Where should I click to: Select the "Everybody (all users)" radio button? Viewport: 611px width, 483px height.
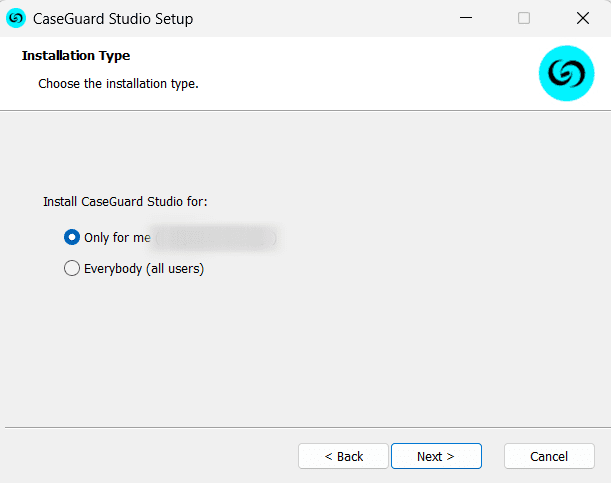[x=71, y=268]
